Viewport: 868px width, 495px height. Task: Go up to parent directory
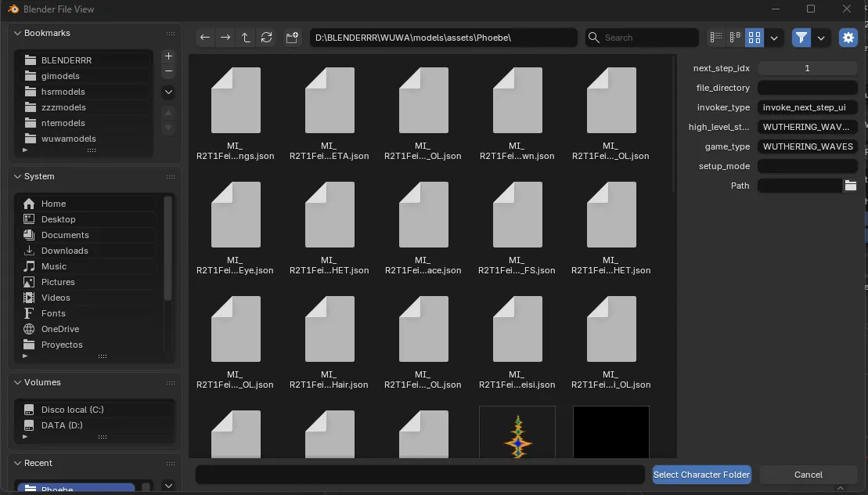coord(246,38)
